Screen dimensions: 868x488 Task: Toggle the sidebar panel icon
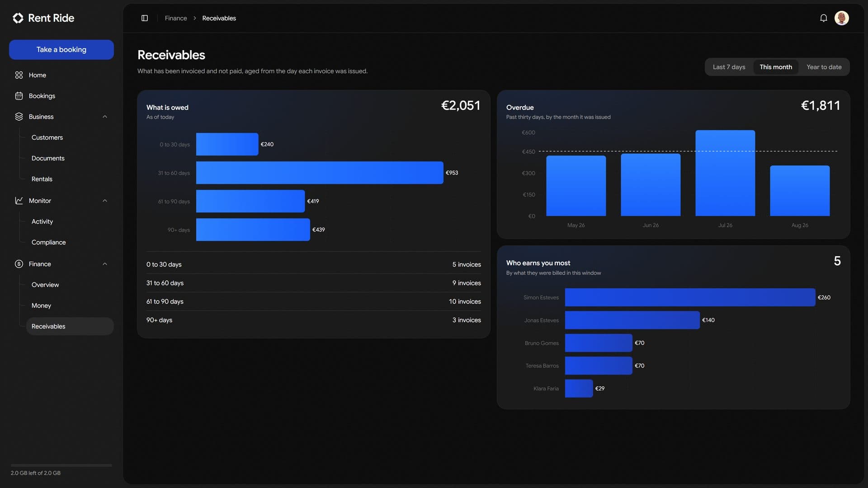point(145,18)
